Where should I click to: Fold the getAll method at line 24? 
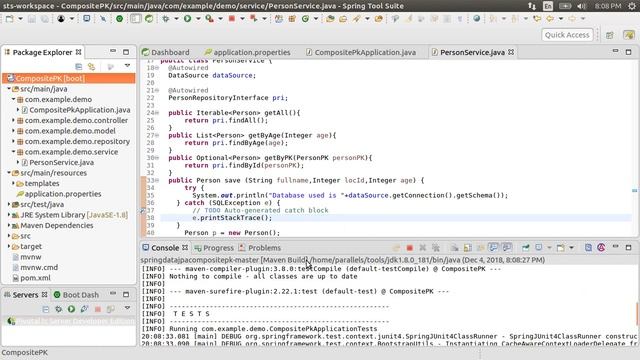click(x=157, y=113)
